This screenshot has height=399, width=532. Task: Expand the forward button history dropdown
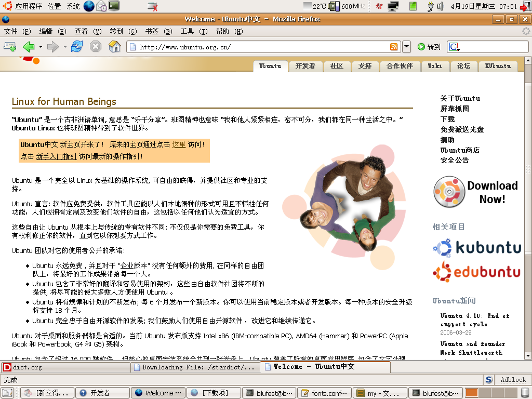pyautogui.click(x=65, y=47)
